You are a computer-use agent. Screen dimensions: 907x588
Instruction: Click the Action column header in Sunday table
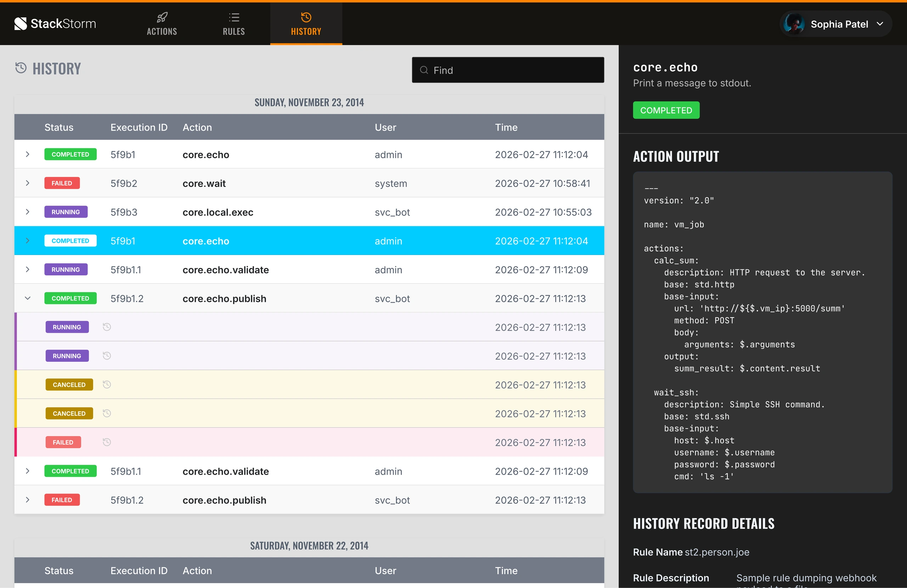197,127
